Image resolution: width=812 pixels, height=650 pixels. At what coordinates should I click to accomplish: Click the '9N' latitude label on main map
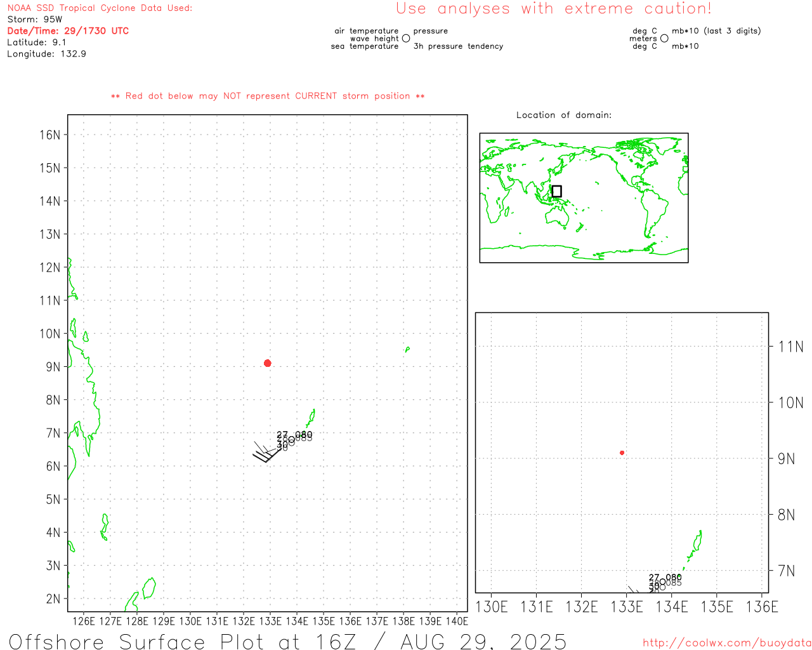point(53,367)
